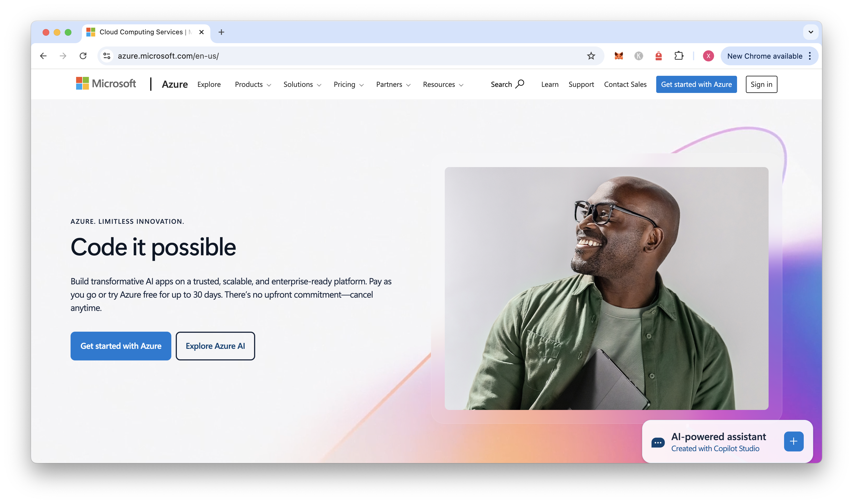Open the AI assistant chat bubble icon
The image size is (853, 504).
(x=658, y=443)
